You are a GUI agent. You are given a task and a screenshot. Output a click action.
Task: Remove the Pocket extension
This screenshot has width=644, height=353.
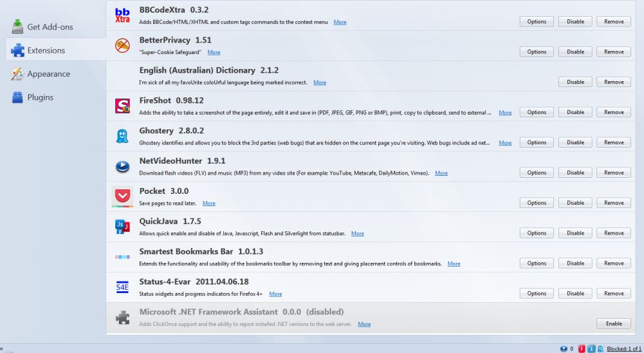coord(614,203)
